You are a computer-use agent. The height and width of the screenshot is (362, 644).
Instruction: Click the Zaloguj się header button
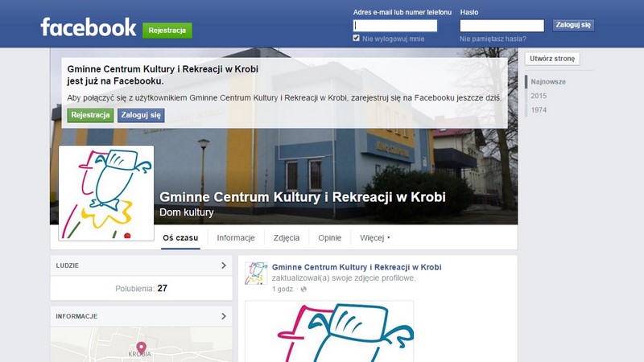573,25
